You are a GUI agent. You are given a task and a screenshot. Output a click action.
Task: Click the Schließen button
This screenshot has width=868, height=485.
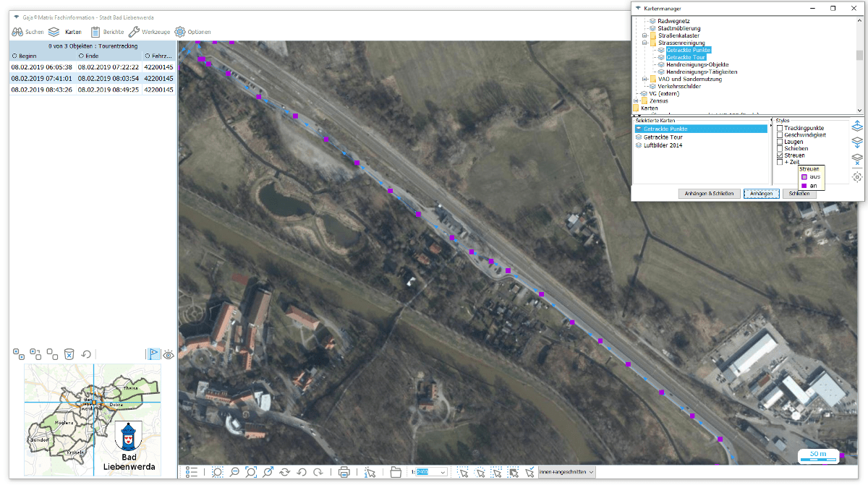pos(799,193)
